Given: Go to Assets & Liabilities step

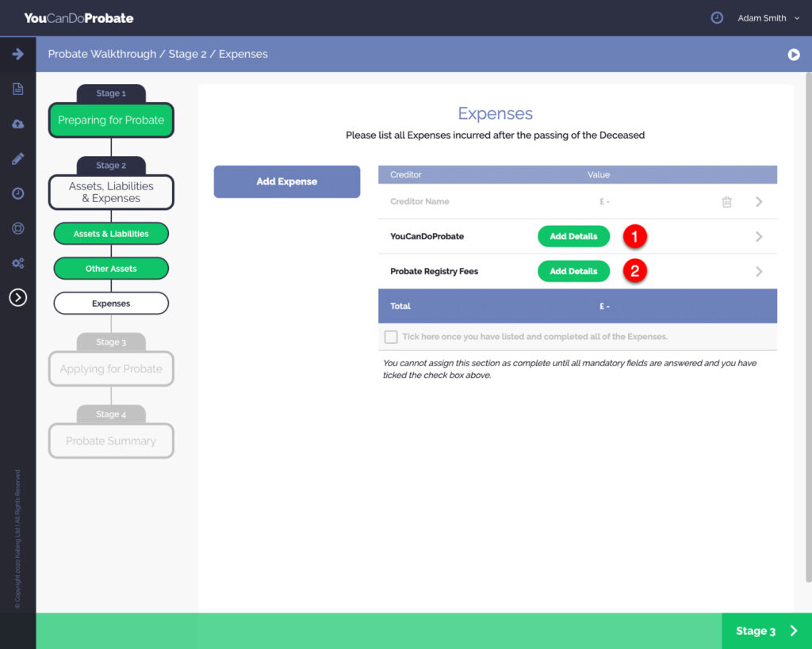Looking at the screenshot, I should [x=111, y=234].
